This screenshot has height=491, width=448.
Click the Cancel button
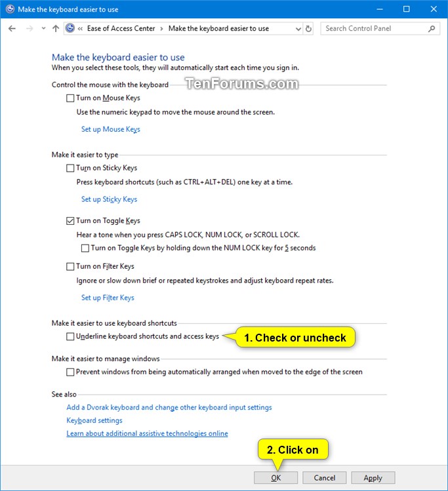click(x=324, y=478)
